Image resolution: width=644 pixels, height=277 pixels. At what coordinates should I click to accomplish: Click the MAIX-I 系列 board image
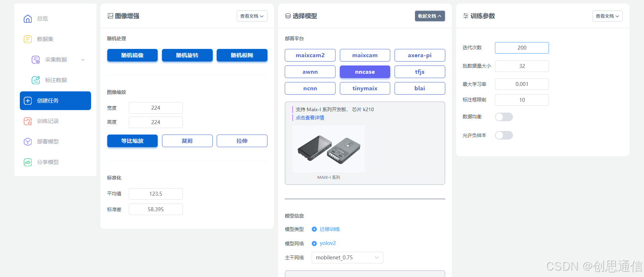(x=329, y=149)
